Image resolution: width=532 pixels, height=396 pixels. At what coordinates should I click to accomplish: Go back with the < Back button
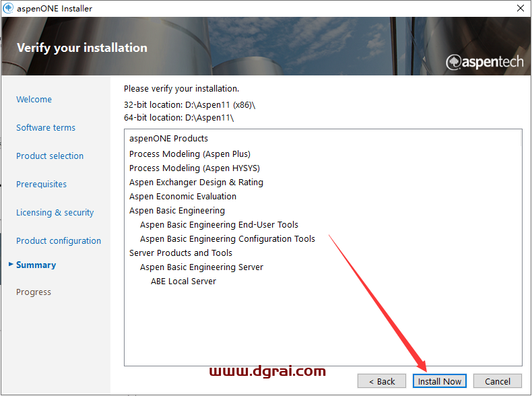click(x=382, y=381)
